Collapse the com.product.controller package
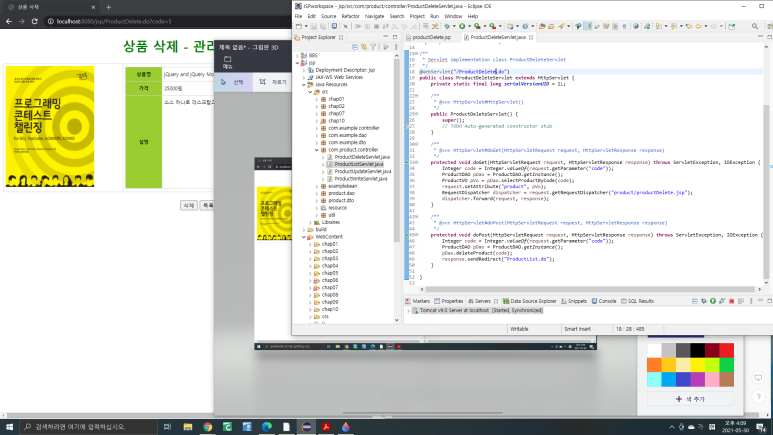773x435 pixels. point(316,149)
